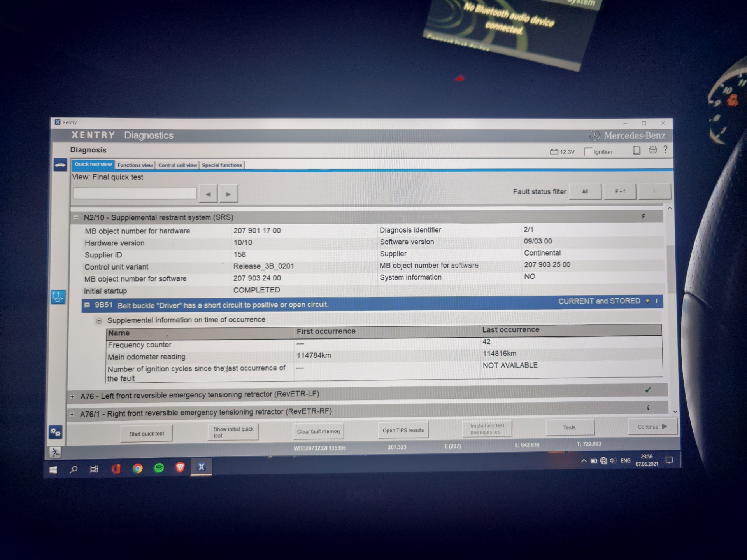
Task: Click the volume icon in the system tray
Action: coord(613,460)
